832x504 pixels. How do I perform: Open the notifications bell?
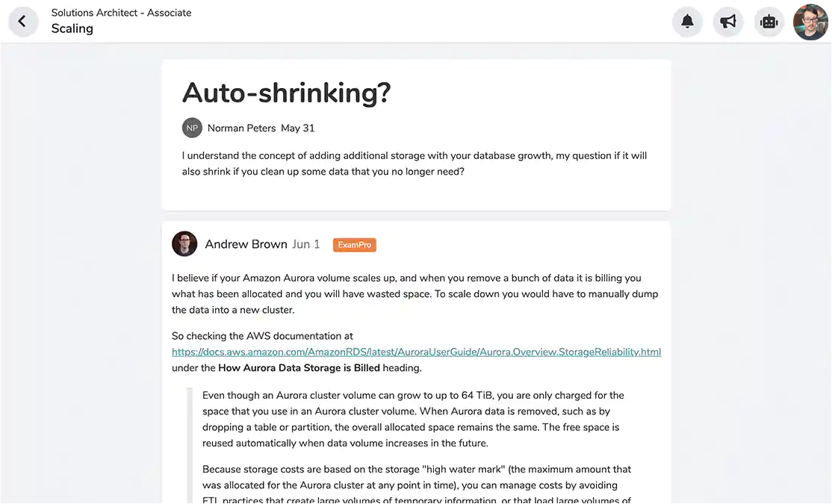[x=687, y=22]
